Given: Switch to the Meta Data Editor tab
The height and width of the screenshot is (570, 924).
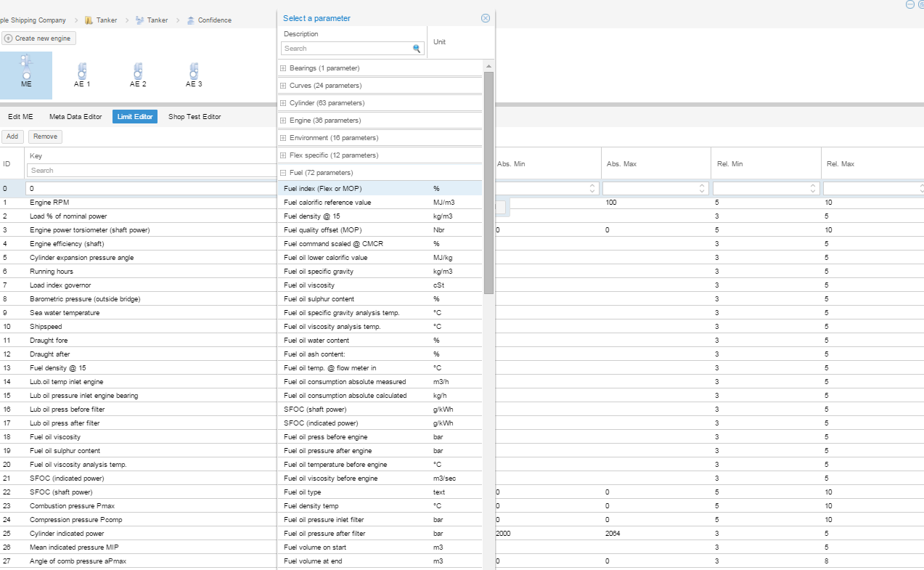Looking at the screenshot, I should (x=75, y=117).
